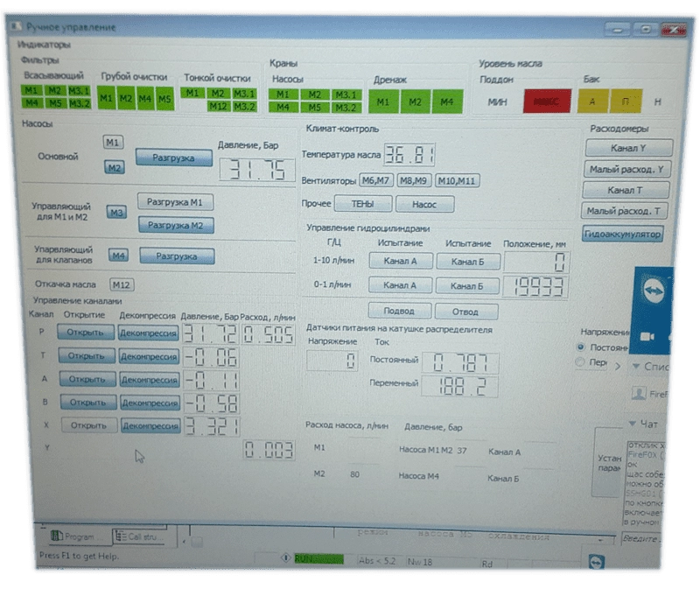Turn on fans M6,M7
This screenshot has height=596, width=700.
point(376,180)
